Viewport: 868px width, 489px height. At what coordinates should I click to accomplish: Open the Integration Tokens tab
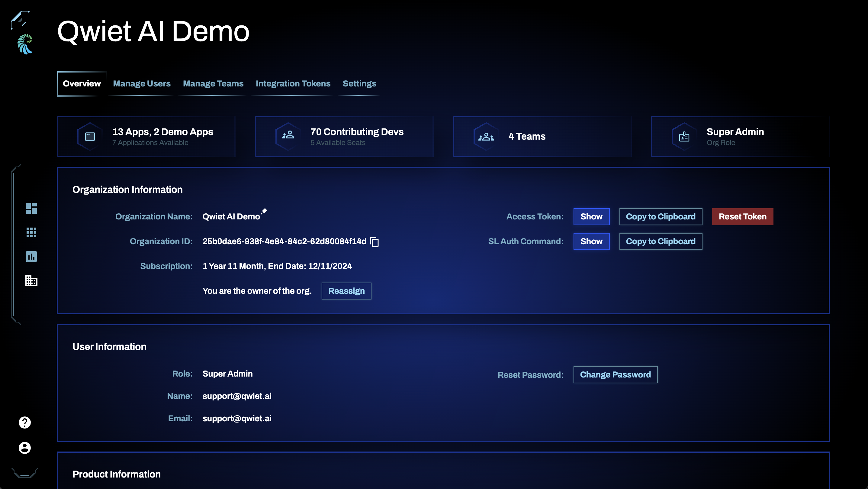tap(293, 84)
